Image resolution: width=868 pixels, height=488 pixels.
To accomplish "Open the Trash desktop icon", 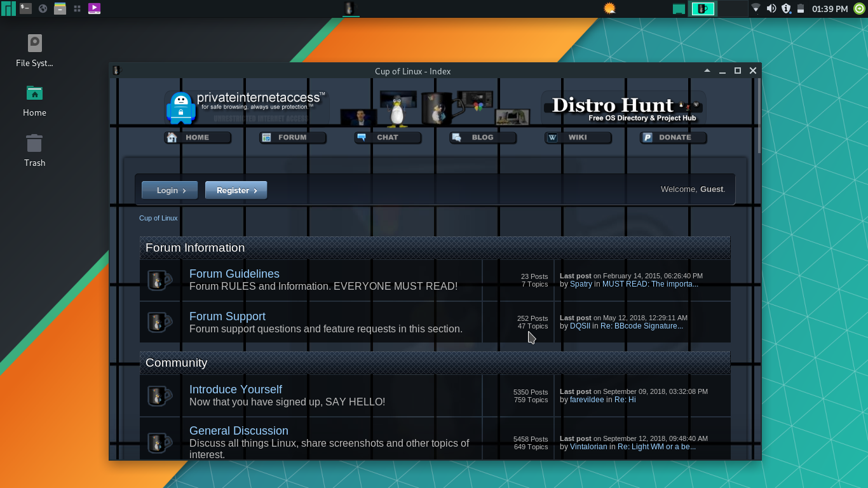I will (x=34, y=150).
